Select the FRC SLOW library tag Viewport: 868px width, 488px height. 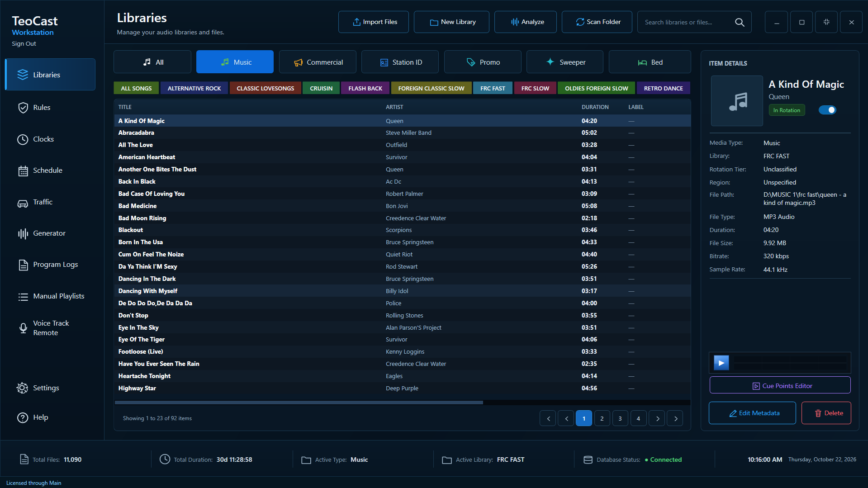click(535, 88)
